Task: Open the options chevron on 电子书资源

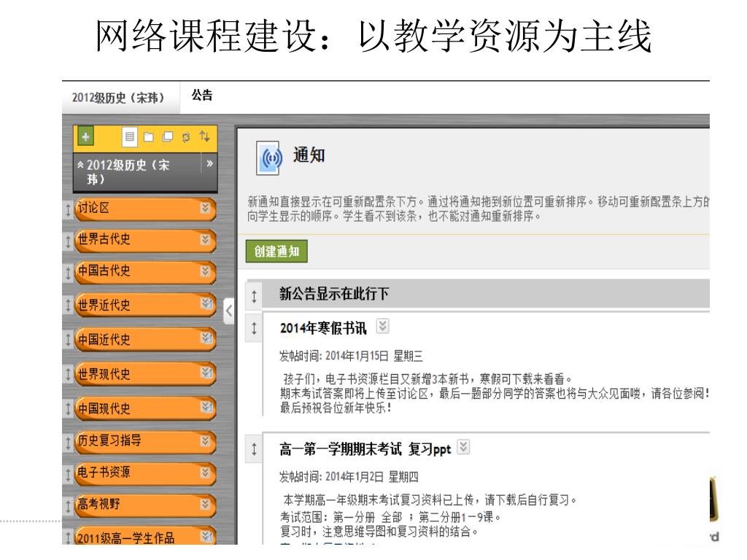Action: (x=205, y=472)
